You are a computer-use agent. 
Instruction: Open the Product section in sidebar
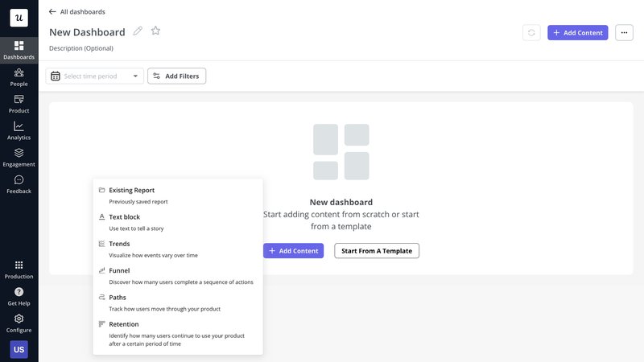click(19, 104)
